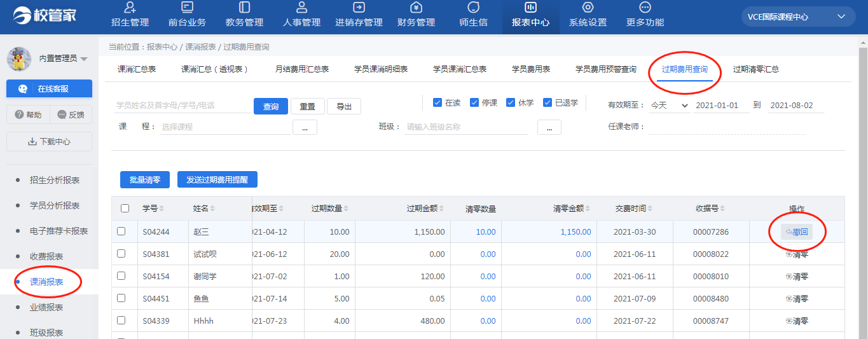Switch to 学员课消明细表 tab
This screenshot has height=339, width=868.
tap(381, 69)
